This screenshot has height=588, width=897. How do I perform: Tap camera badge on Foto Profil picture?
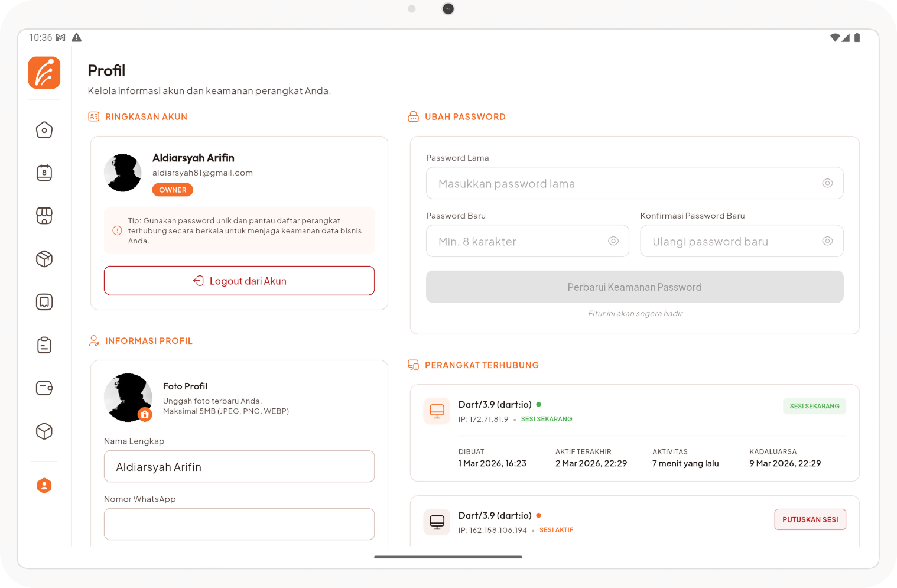(145, 415)
